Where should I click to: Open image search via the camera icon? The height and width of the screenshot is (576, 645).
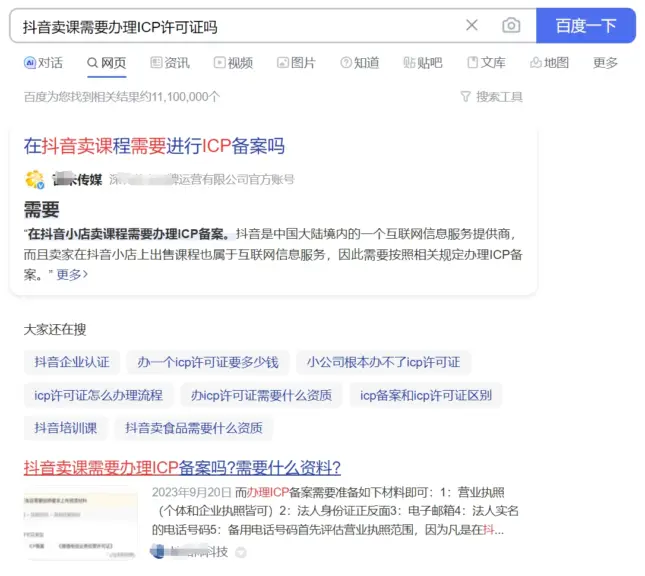click(511, 26)
